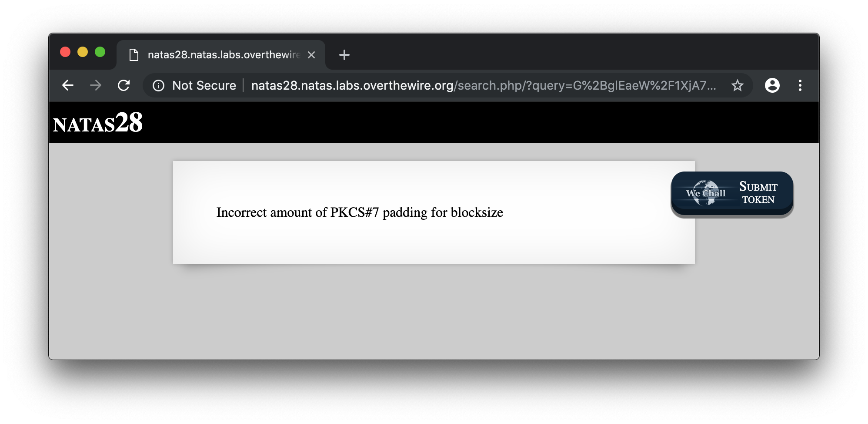Click the PKCS#7 padding error message
This screenshot has width=868, height=424.
[x=360, y=212]
